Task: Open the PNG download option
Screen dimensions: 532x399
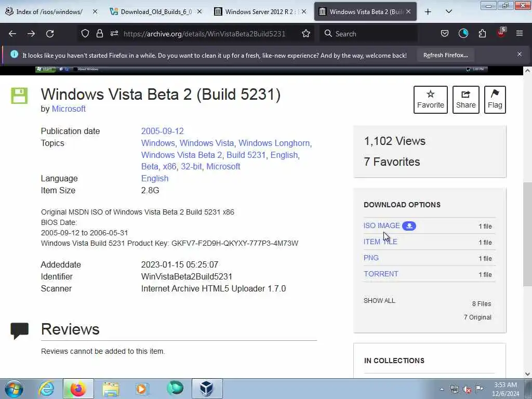Action: 371,258
